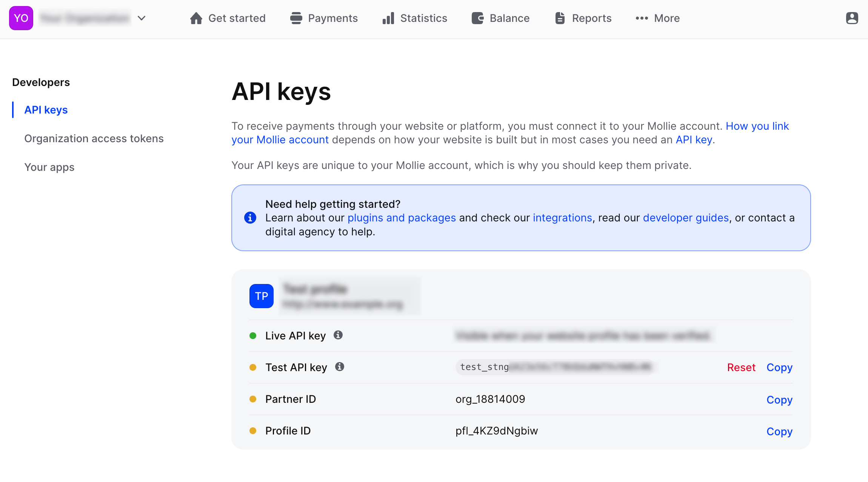Click the Test API key info icon
Screen dimensions: 868x482
click(x=340, y=367)
